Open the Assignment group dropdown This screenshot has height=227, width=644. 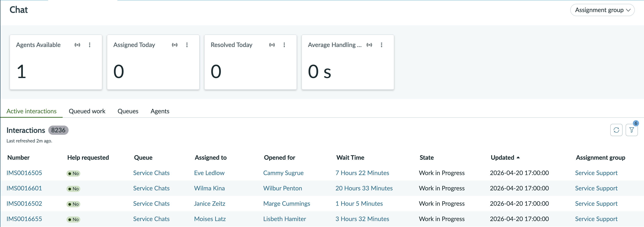click(x=602, y=10)
